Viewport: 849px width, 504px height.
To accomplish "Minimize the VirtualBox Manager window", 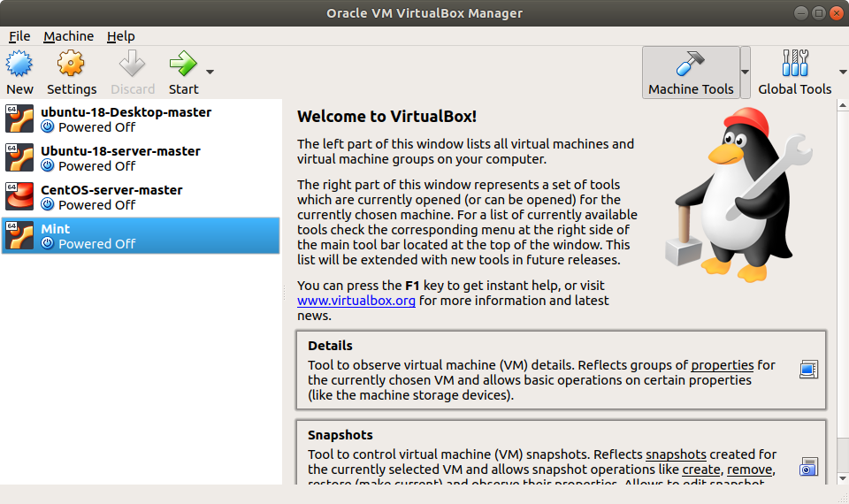I will tap(801, 13).
